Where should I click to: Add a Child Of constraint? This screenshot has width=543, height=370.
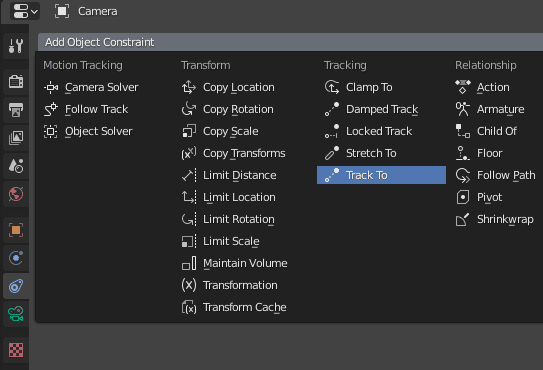point(486,131)
